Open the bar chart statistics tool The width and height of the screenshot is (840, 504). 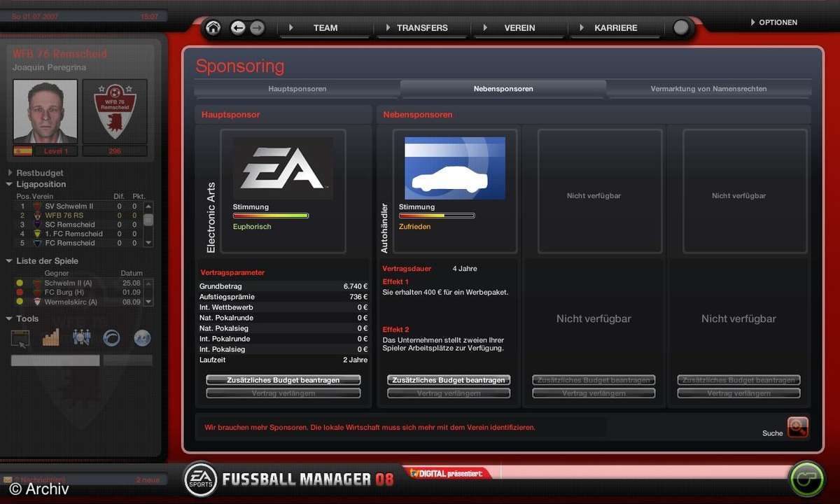pyautogui.click(x=51, y=338)
